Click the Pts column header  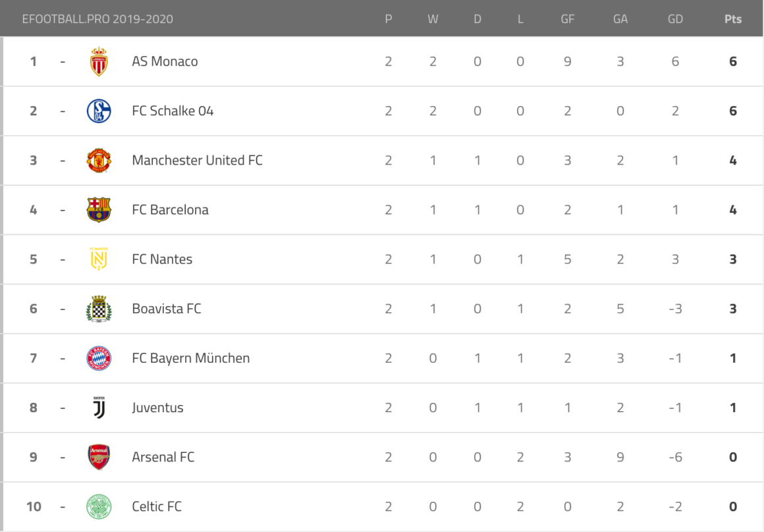point(732,19)
